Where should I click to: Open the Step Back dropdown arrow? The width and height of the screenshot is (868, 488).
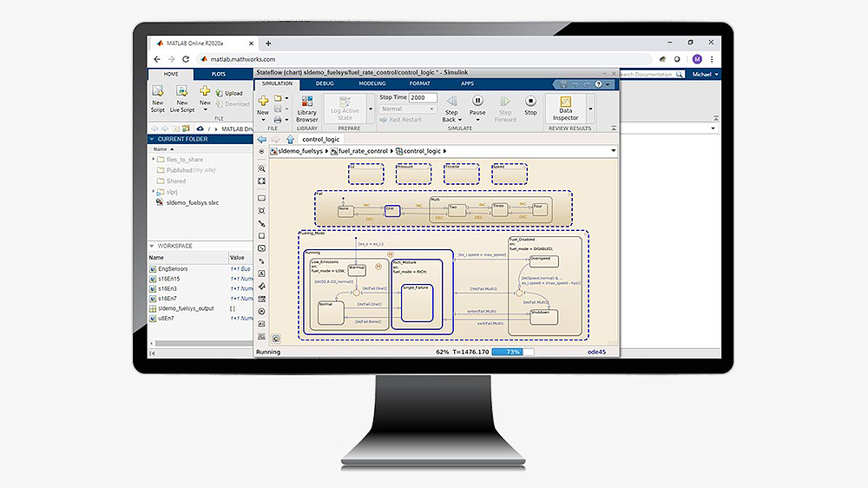[459, 120]
